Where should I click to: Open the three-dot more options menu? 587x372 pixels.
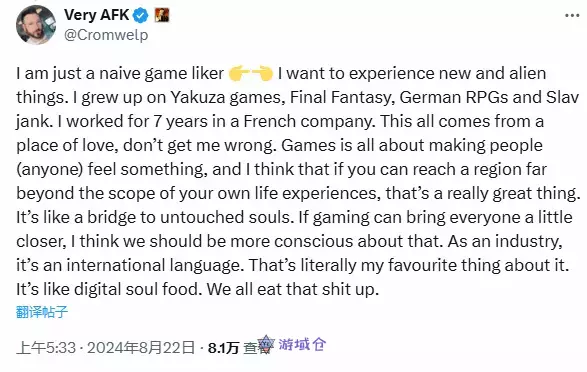pyautogui.click(x=572, y=16)
